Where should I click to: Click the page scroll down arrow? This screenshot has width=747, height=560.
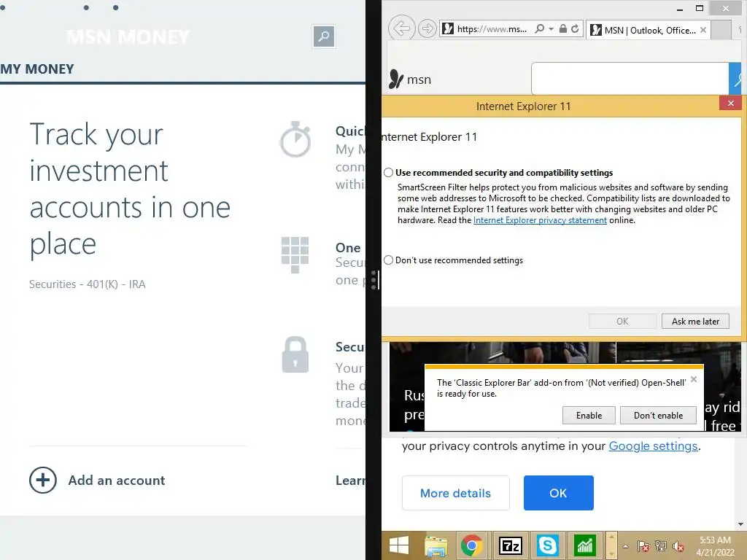tap(741, 524)
